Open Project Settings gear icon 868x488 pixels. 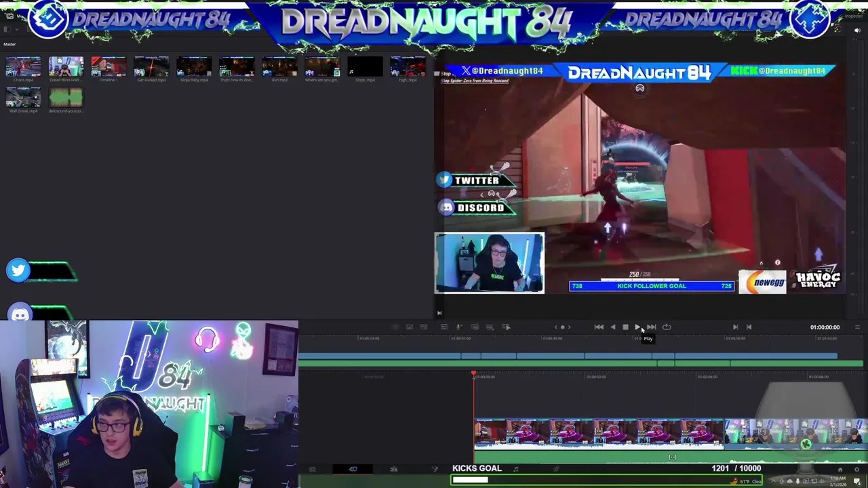coord(857,469)
